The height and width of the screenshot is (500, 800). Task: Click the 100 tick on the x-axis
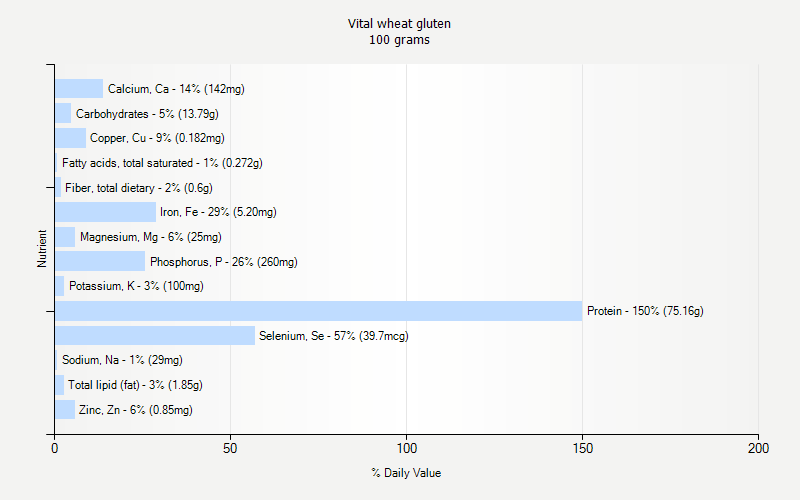(x=406, y=450)
